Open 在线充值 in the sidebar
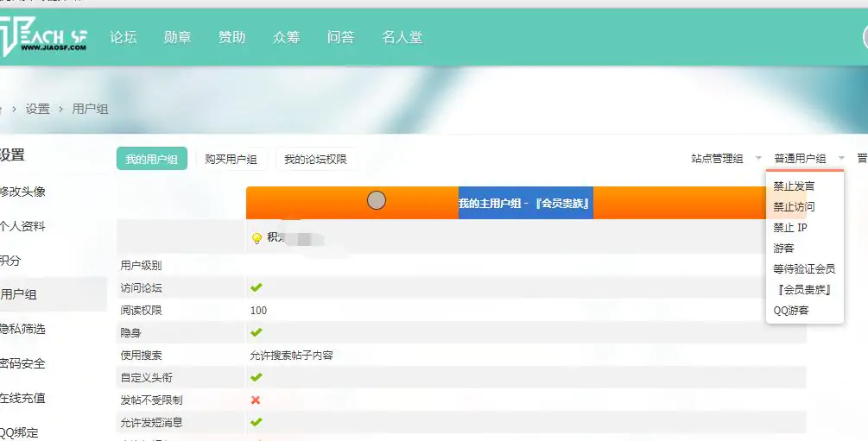Screen dimensions: 868x441 click(x=22, y=398)
